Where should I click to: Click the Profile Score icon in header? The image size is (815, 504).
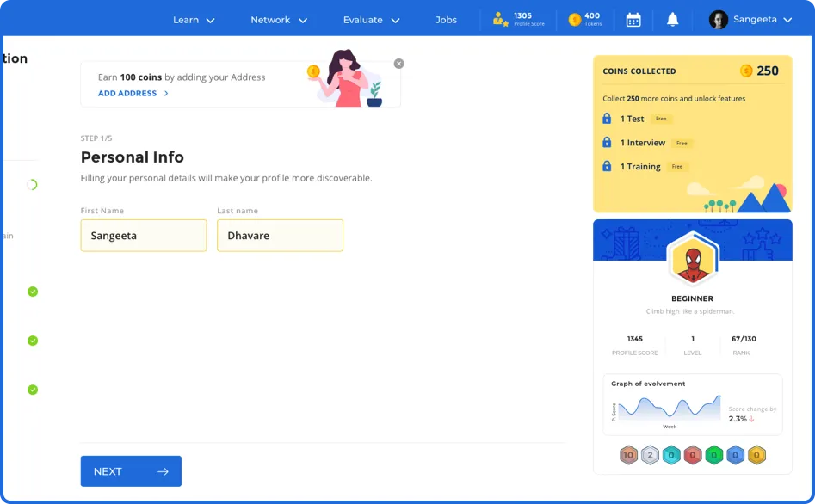click(x=501, y=20)
